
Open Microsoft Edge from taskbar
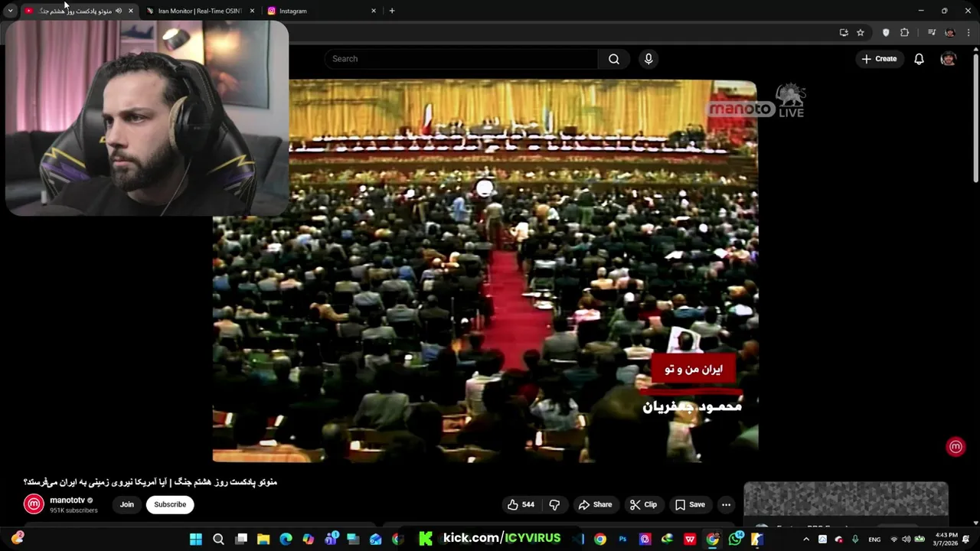tap(286, 540)
